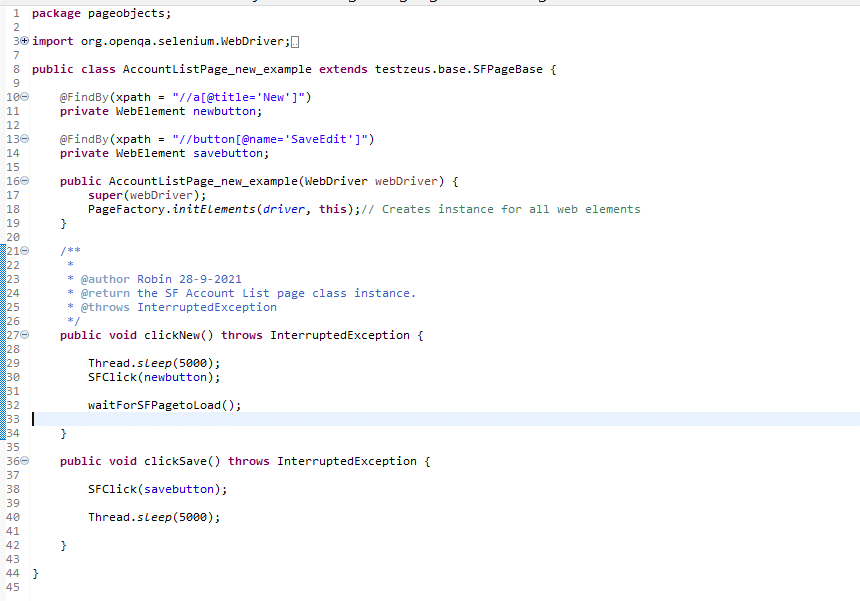Click the savebutton field declaration on line 14
Image resolution: width=860 pixels, height=601 pixels.
click(165, 154)
